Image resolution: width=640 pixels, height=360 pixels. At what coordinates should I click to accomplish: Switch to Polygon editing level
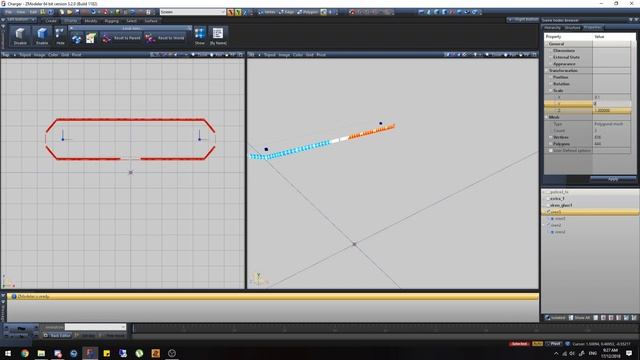point(308,12)
